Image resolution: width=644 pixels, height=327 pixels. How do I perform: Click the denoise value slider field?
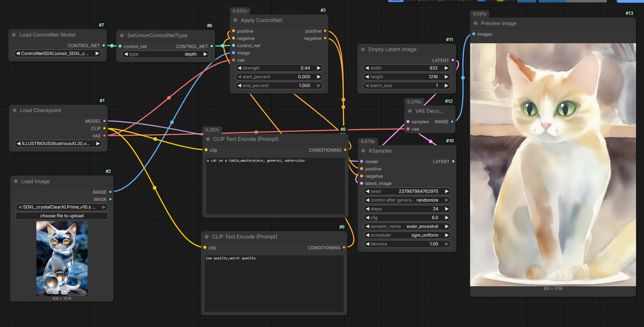(x=407, y=244)
